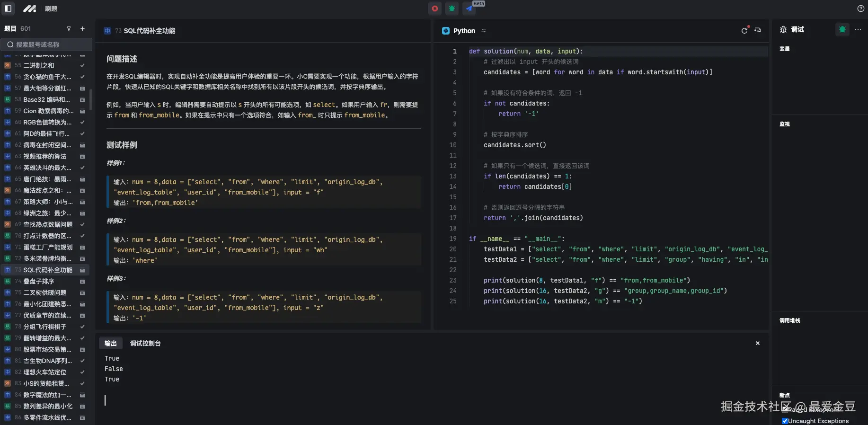868x425 pixels.
Task: Start debugging with the debug panel bug button
Action: 842,29
